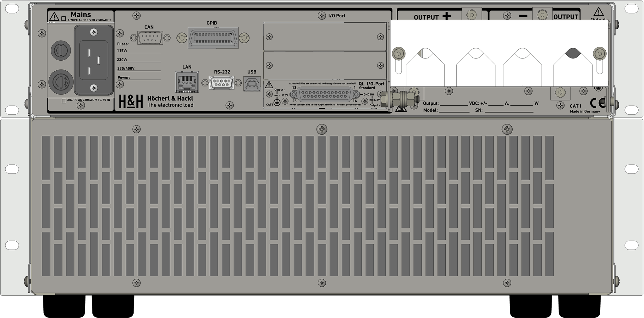The height and width of the screenshot is (318, 644).
Task: Click the warning triangle beside Mains label
Action: pyautogui.click(x=55, y=16)
